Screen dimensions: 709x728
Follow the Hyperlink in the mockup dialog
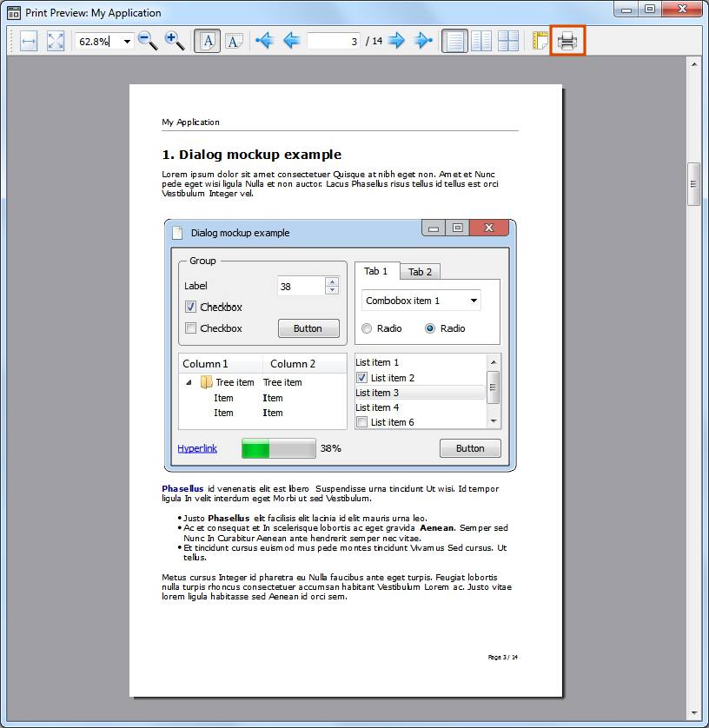(x=197, y=448)
